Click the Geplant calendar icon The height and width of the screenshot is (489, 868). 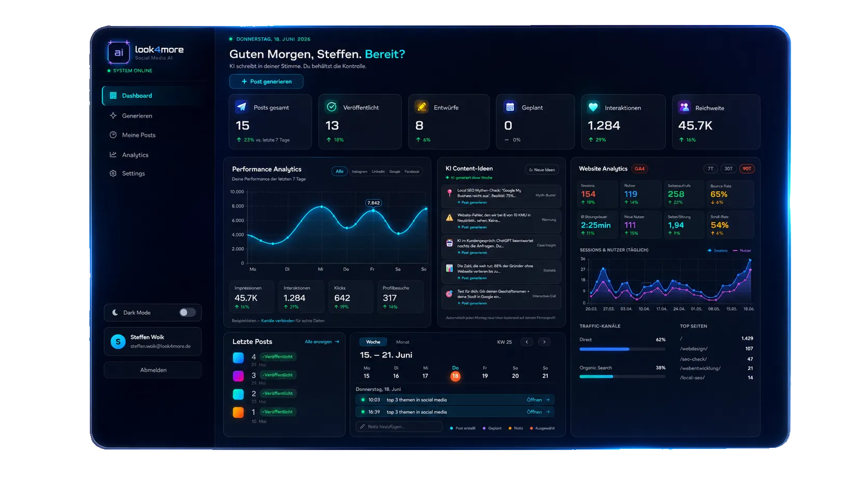tap(510, 107)
